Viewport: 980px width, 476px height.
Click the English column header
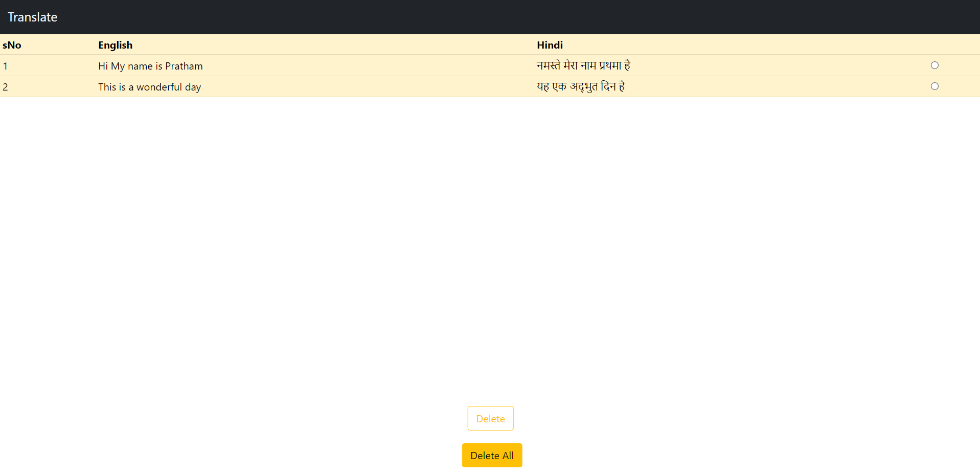click(115, 45)
